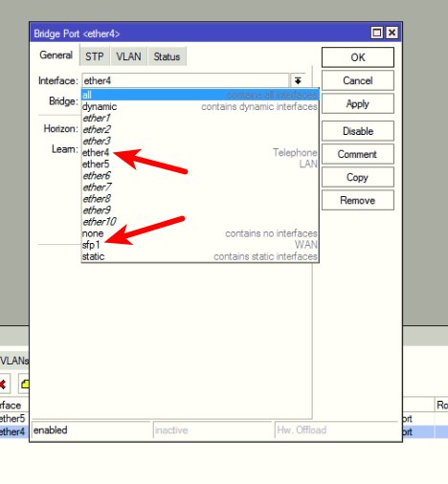This screenshot has width=448, height=484.
Task: Click the Cancel button
Action: tap(358, 80)
